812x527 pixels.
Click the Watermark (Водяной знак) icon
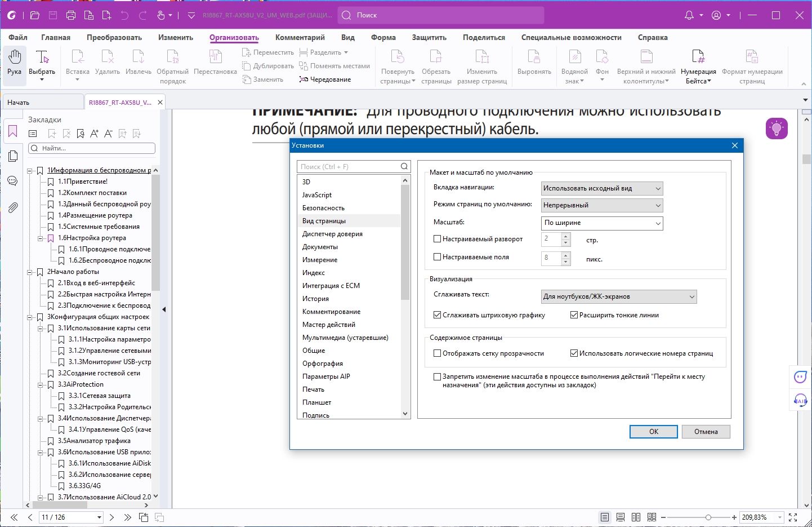(x=574, y=57)
